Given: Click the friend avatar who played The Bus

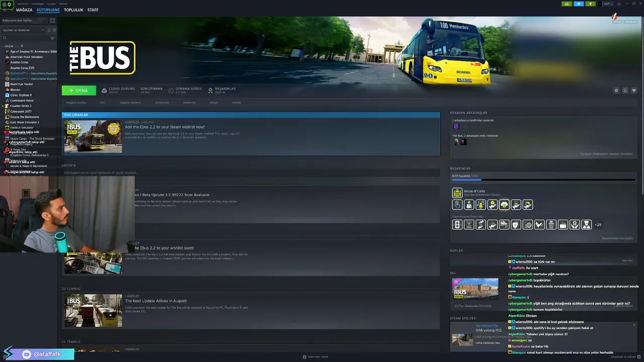Looking at the screenshot, I should point(456,127).
